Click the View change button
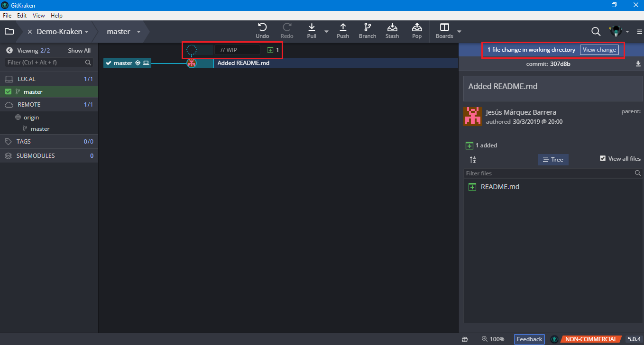644x345 pixels. pyautogui.click(x=599, y=50)
